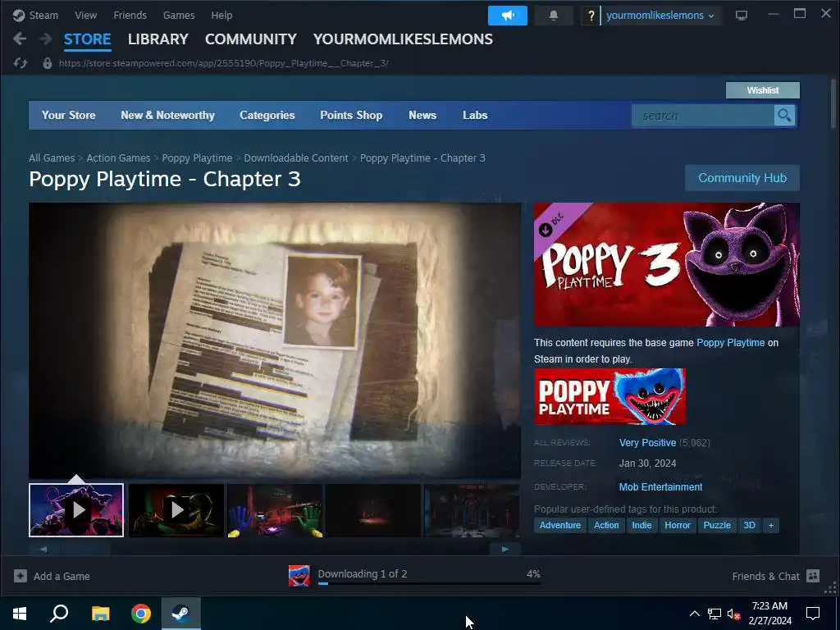
Task: Click the Huggy Wuggy download icon
Action: tap(299, 576)
